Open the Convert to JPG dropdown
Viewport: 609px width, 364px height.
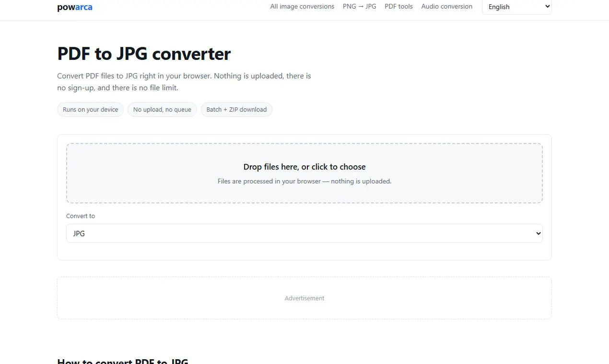tap(304, 233)
